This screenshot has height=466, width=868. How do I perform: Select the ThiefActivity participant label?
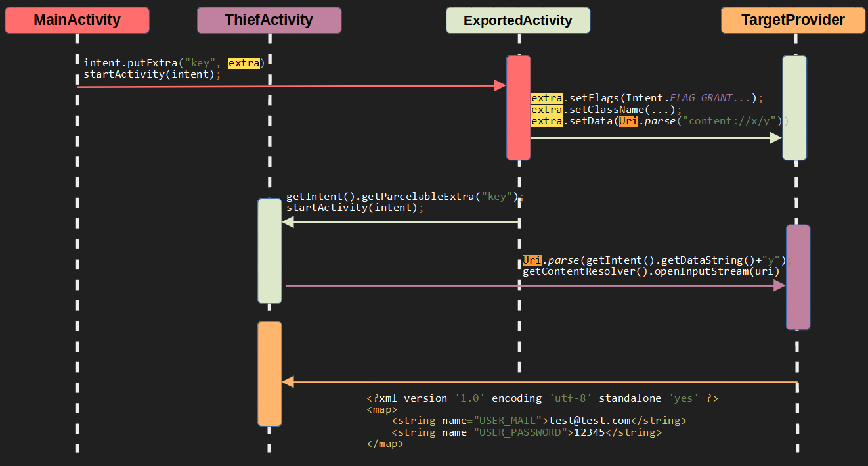click(269, 20)
